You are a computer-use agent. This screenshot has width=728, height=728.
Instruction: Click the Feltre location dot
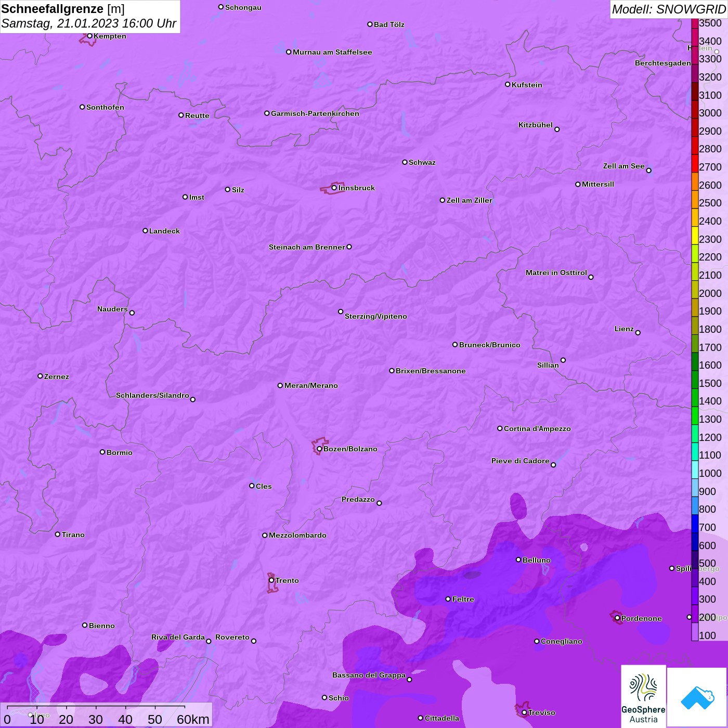click(448, 599)
